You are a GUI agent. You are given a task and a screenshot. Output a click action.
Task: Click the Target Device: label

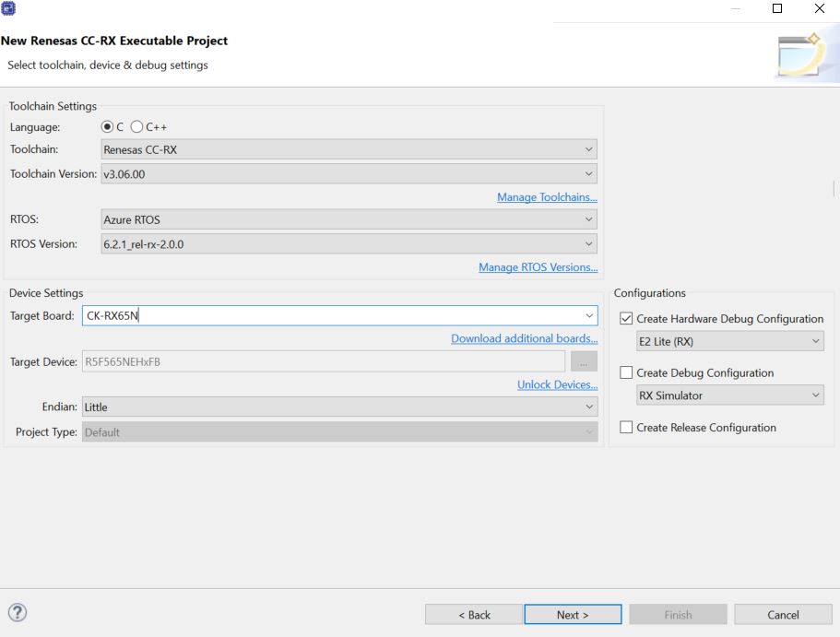(x=43, y=361)
